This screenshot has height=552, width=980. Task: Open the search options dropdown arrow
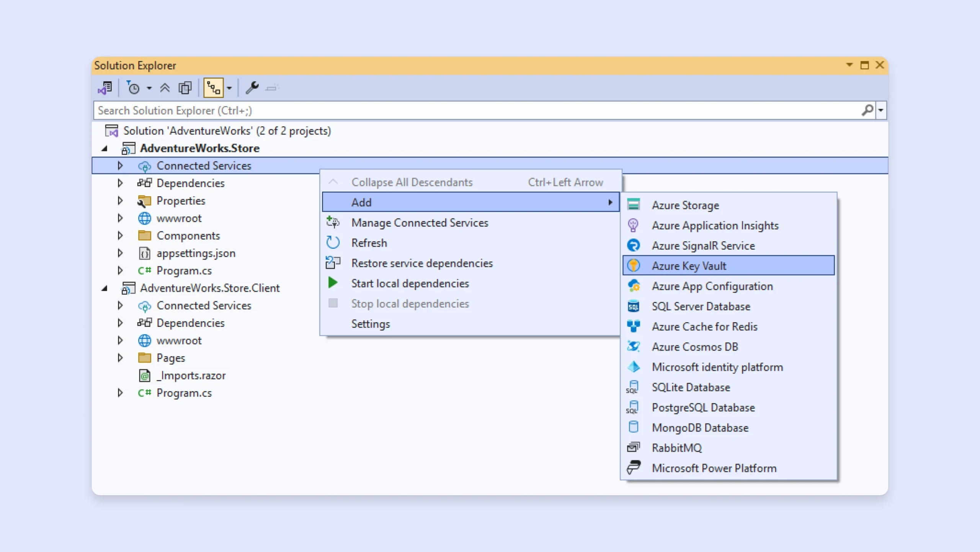881,110
